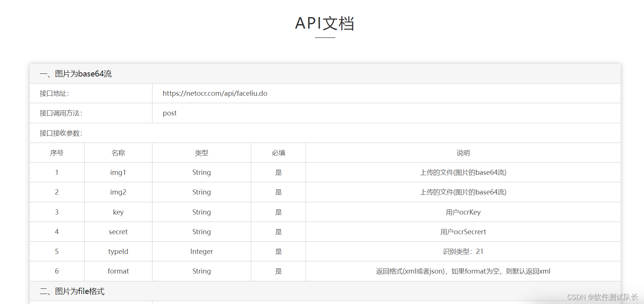Click the Integer type cell
This screenshot has width=644, height=304.
coord(201,251)
